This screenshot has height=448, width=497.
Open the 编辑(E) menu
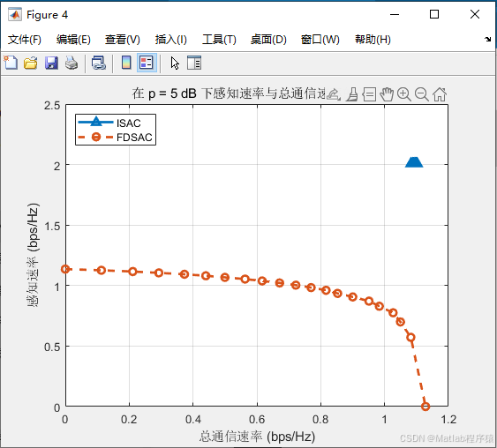[x=73, y=40]
